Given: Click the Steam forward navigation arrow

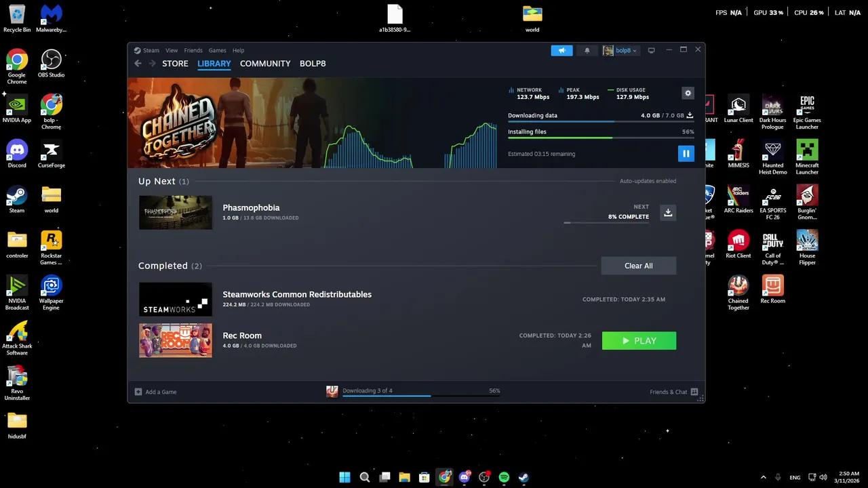Looking at the screenshot, I should [x=153, y=64].
